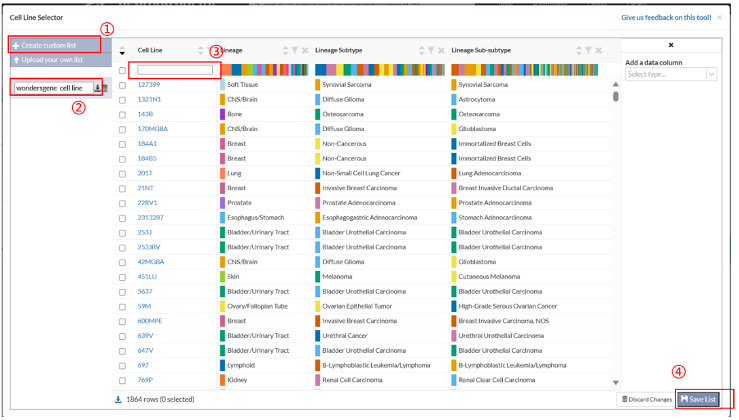Image resolution: width=739 pixels, height=420 pixels.
Task: Click Melanoma subtype cell
Action: 337,277
